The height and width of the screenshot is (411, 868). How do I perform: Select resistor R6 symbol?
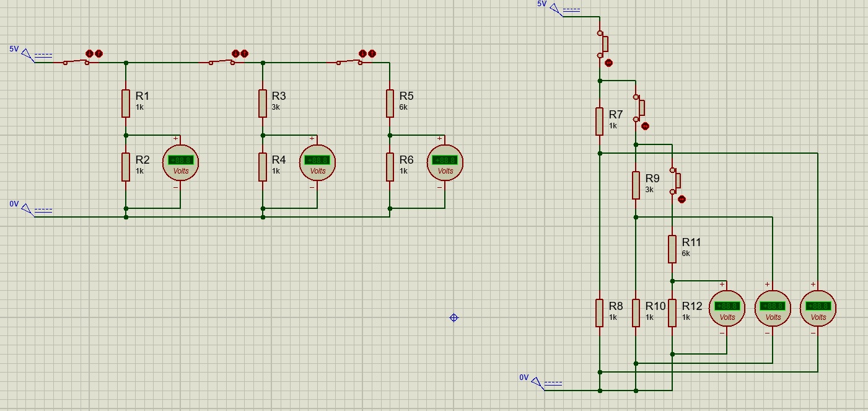coord(390,167)
